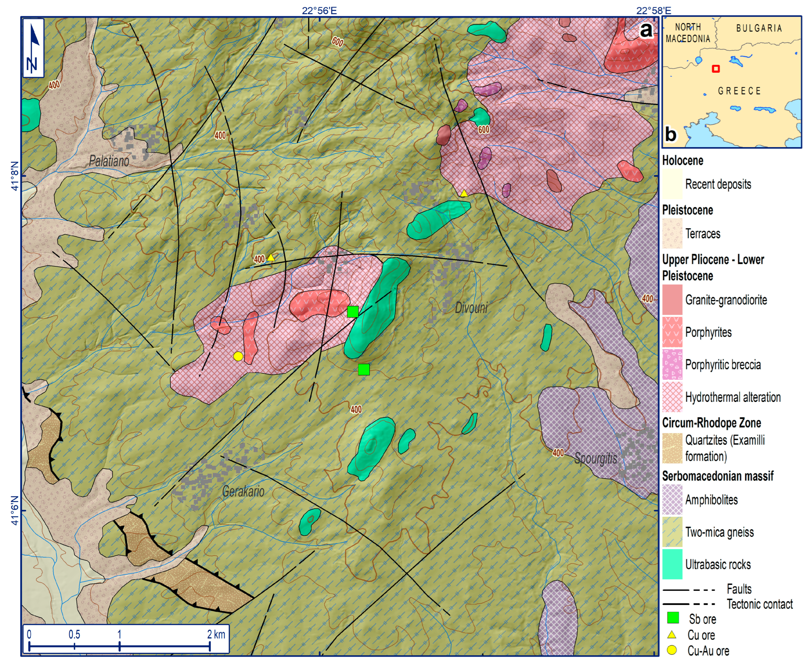Click the Gerakario village label
The width and height of the screenshot is (812, 666).
click(x=243, y=491)
